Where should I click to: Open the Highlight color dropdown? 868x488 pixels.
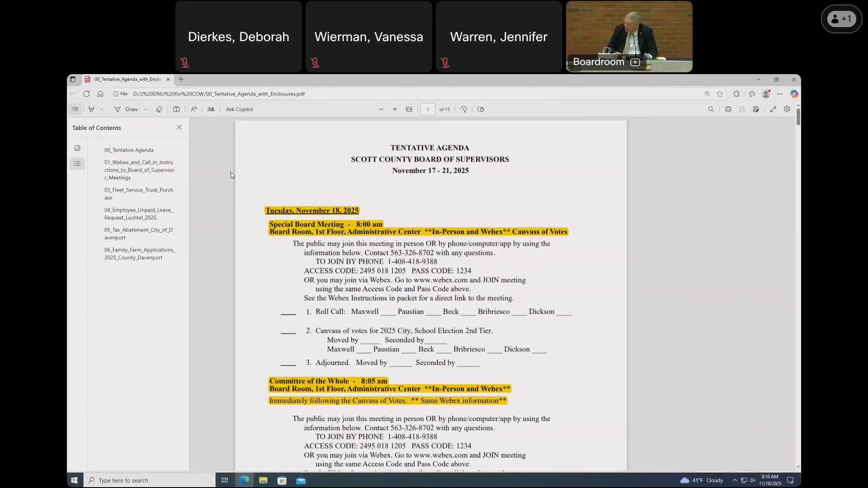click(x=101, y=109)
